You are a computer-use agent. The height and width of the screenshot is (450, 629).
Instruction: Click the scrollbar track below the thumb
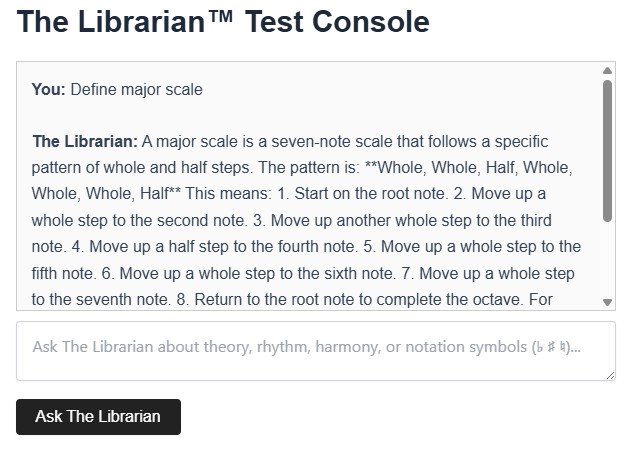tap(607, 260)
